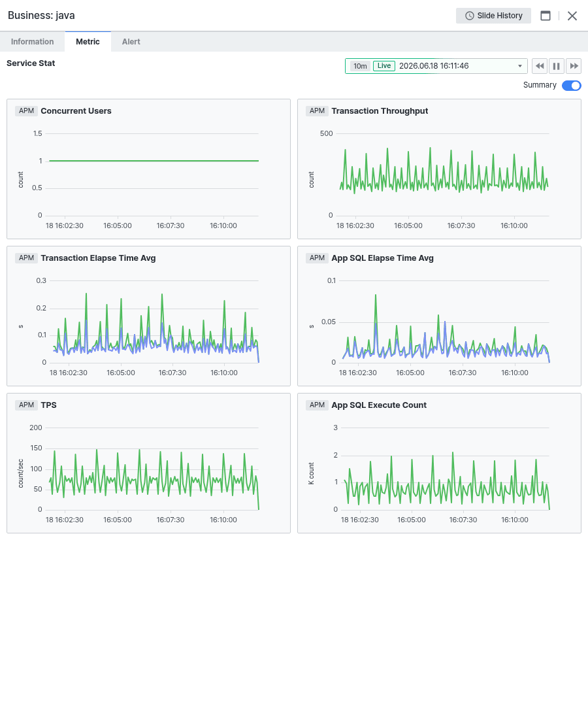The image size is (588, 706).
Task: Click the Live mode badge
Action: (384, 66)
